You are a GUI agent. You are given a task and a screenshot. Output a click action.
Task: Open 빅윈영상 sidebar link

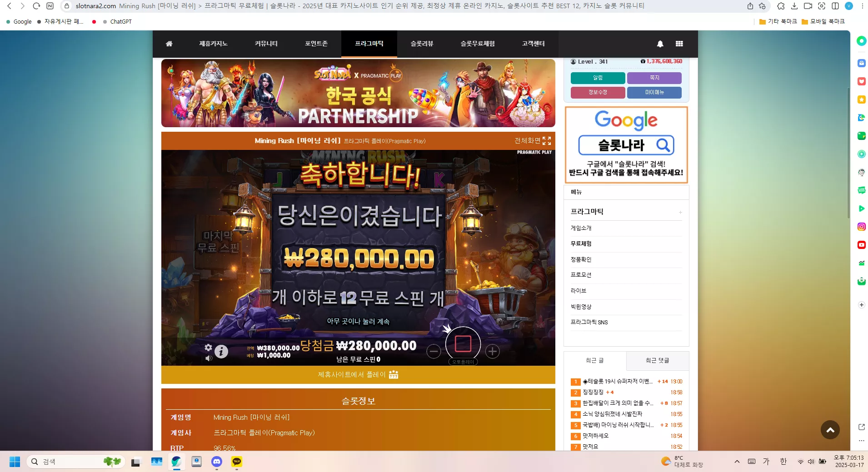[581, 307]
